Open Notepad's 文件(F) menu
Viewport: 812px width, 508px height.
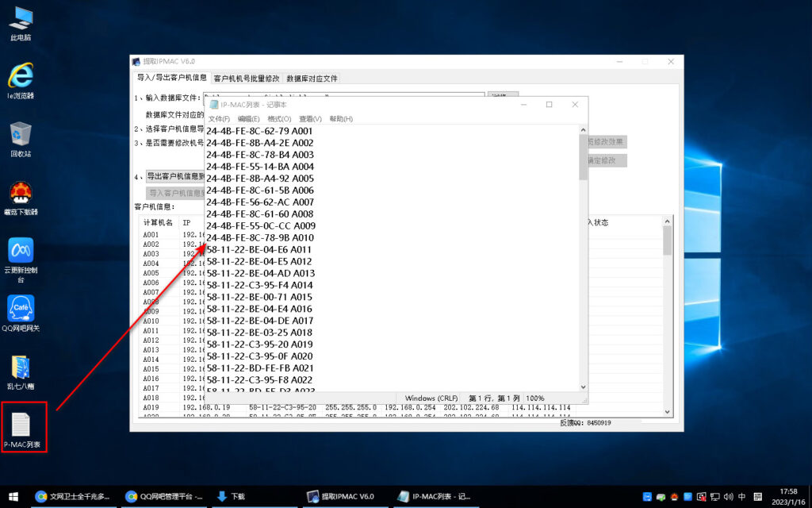click(221, 118)
